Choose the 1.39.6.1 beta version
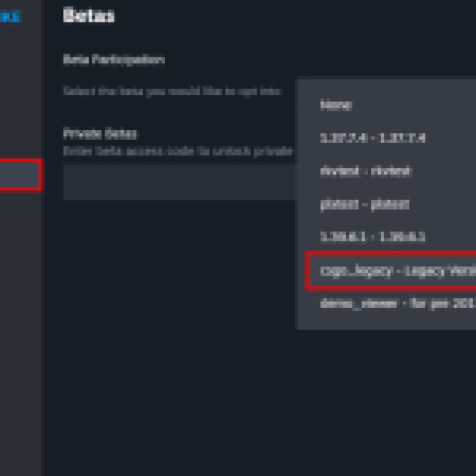 (x=372, y=237)
